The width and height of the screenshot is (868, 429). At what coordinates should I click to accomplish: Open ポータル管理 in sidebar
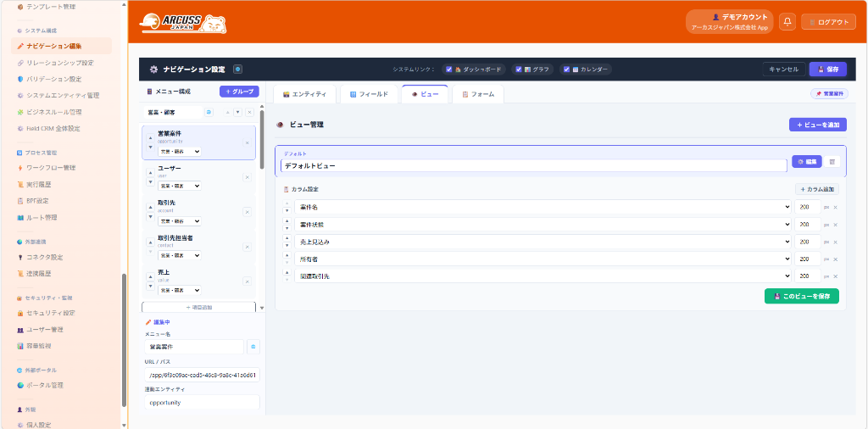click(44, 385)
